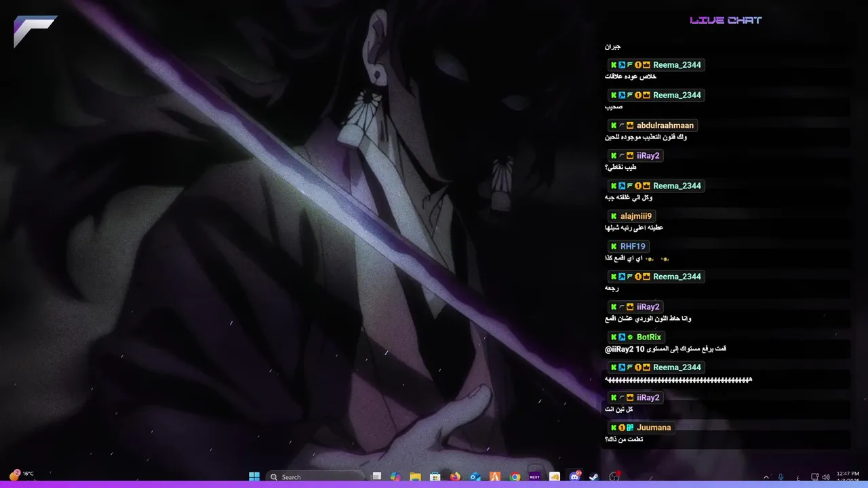Click the username alajmiii9 in chat

636,216
